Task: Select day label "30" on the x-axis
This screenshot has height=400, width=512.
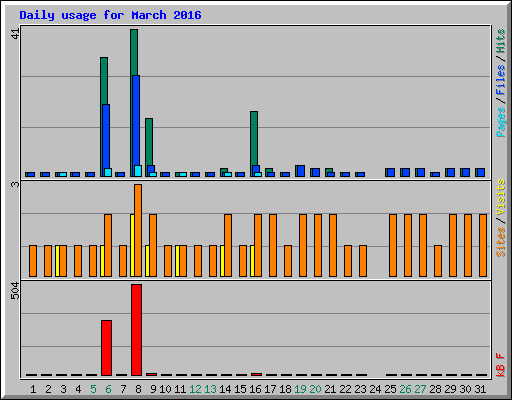Action: tap(465, 389)
